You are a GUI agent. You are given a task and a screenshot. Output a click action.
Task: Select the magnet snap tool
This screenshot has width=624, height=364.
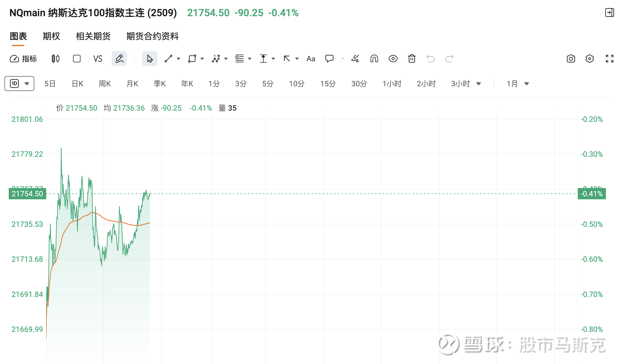[x=374, y=59]
